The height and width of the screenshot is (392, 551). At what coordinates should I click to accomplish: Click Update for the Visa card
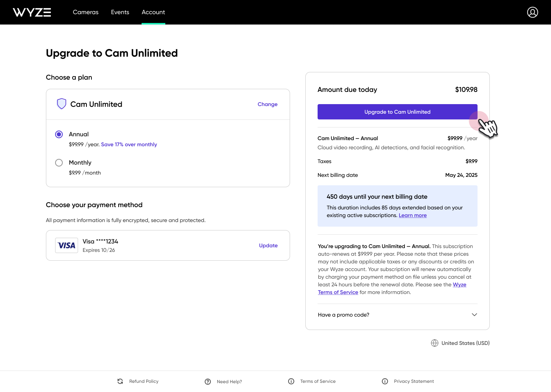pos(268,245)
